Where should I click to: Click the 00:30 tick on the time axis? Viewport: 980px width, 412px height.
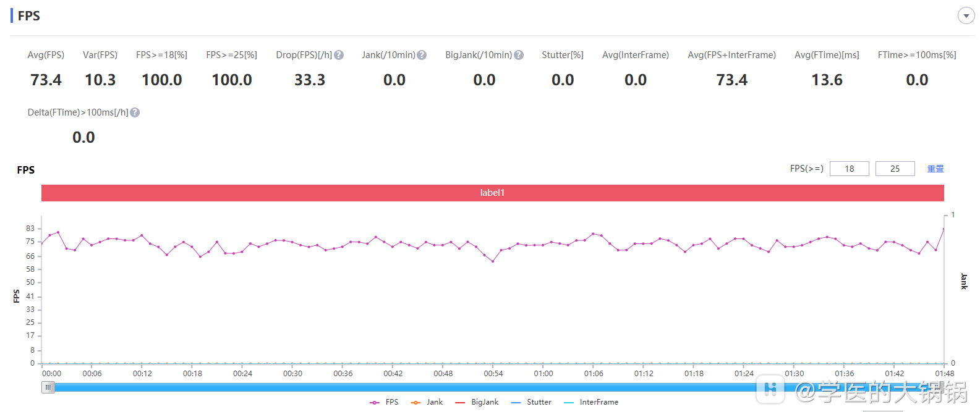(293, 374)
